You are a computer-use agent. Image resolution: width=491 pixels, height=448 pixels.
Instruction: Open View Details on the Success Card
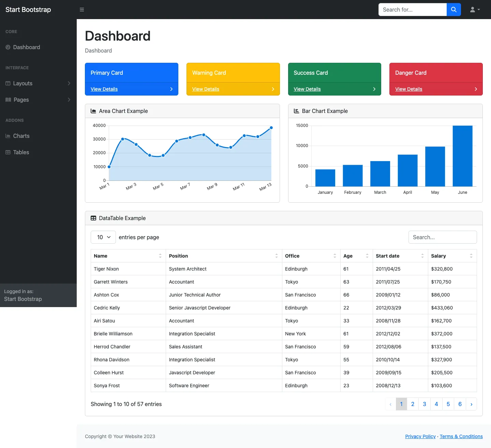coord(307,89)
